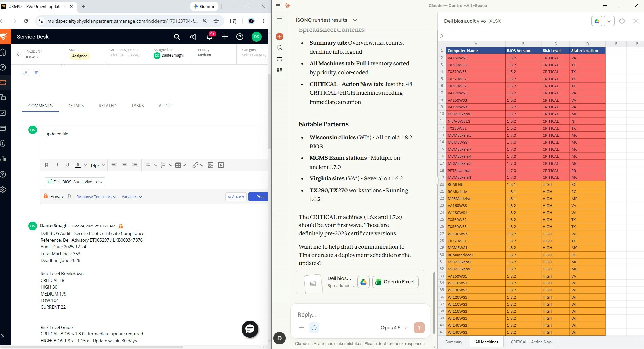The width and height of the screenshot is (644, 349).
Task: Switch to the COMMENTS tab
Action: click(40, 106)
